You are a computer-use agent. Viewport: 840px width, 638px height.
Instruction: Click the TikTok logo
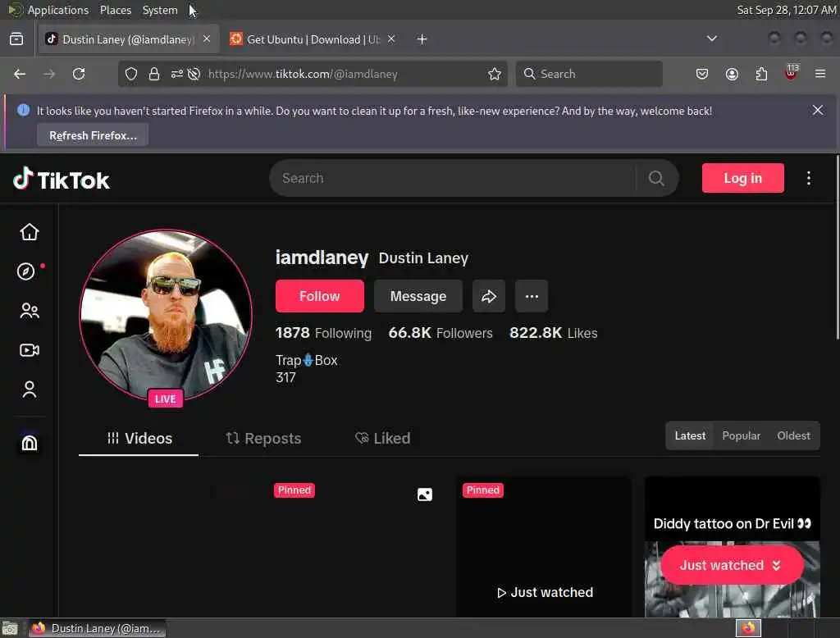[61, 180]
